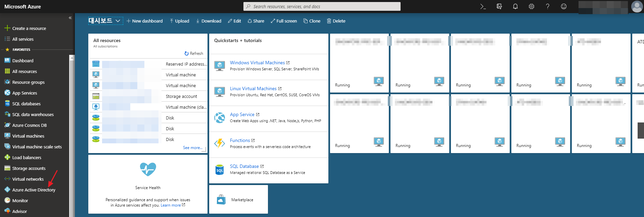Open Azure Active Directory in sidebar
This screenshot has width=644, height=217.
pos(34,190)
